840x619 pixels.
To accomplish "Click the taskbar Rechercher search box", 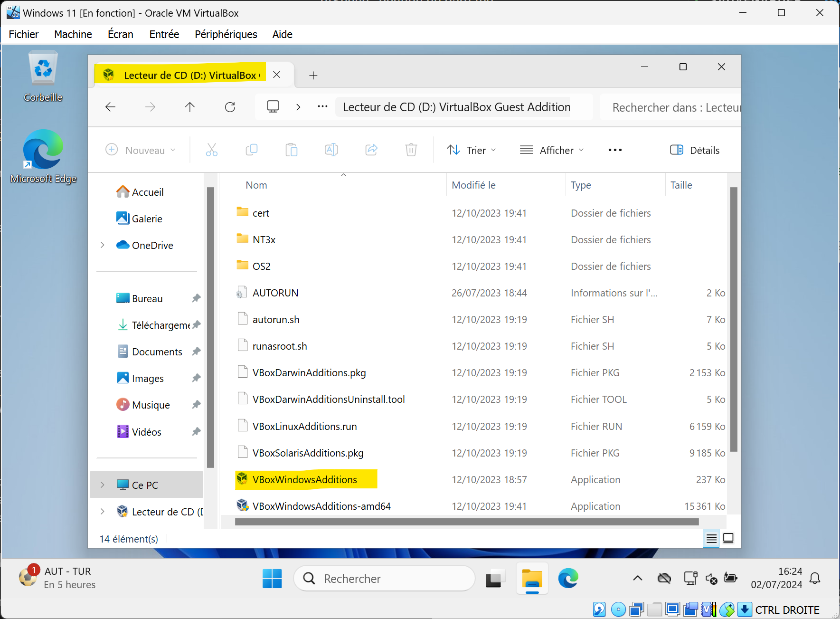I will 385,578.
